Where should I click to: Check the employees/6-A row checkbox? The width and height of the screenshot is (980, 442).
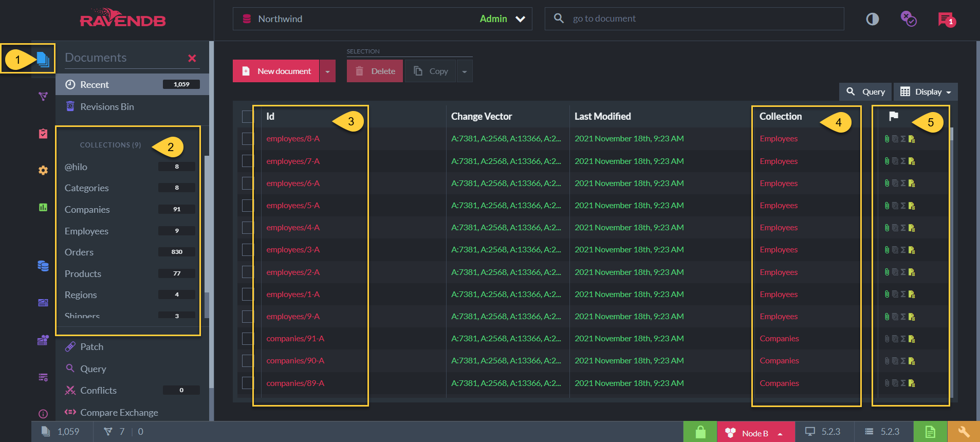click(248, 183)
